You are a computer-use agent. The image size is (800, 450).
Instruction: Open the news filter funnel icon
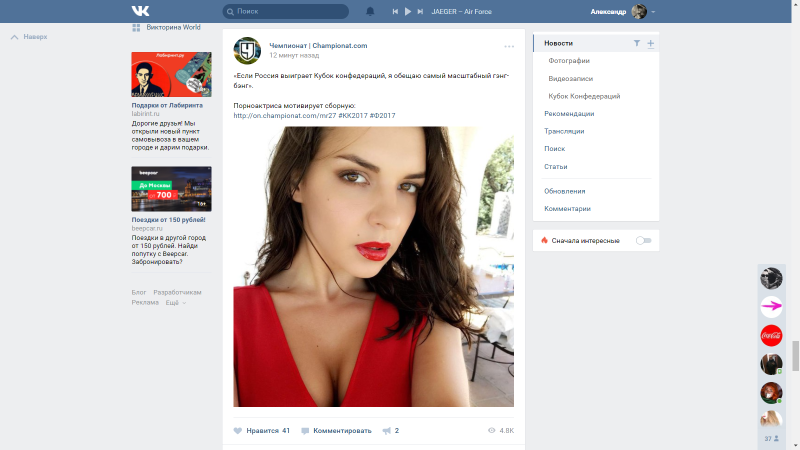(x=637, y=44)
